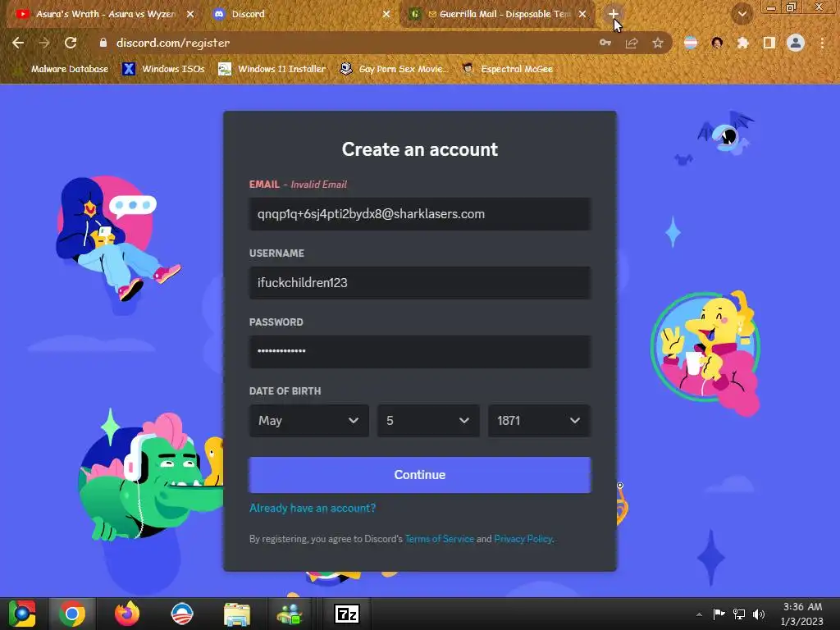The height and width of the screenshot is (630, 840).
Task: Launch Firefox from the taskbar
Action: 127,614
